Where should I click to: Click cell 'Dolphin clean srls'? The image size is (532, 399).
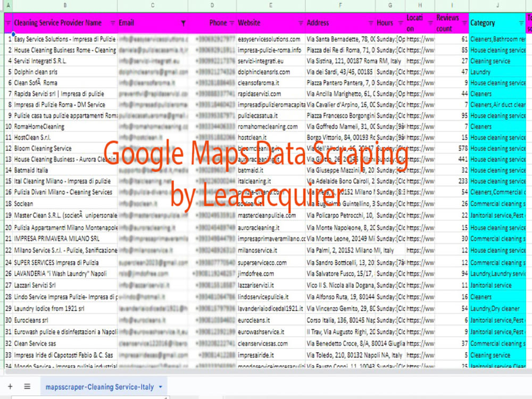[x=65, y=72]
